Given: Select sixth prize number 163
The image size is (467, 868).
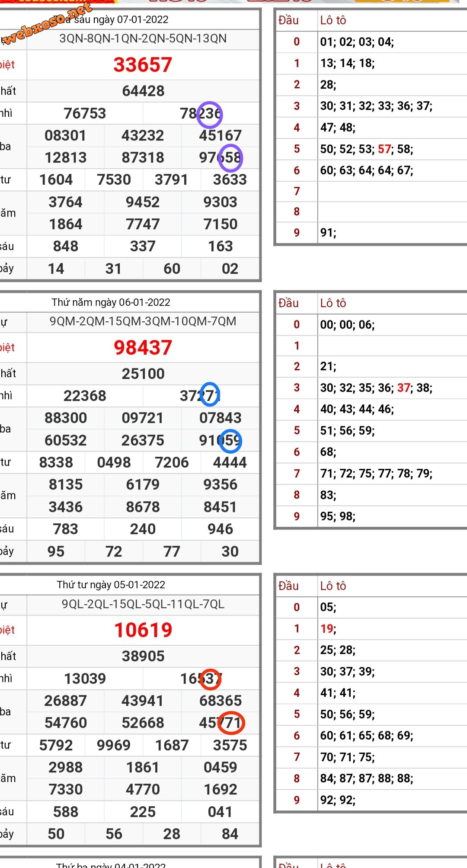Looking at the screenshot, I should click(x=221, y=246).
